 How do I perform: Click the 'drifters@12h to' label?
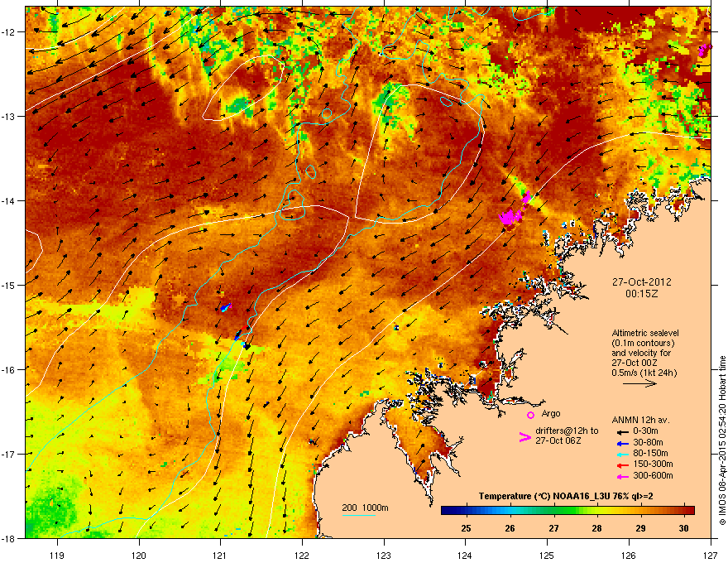coord(567,431)
